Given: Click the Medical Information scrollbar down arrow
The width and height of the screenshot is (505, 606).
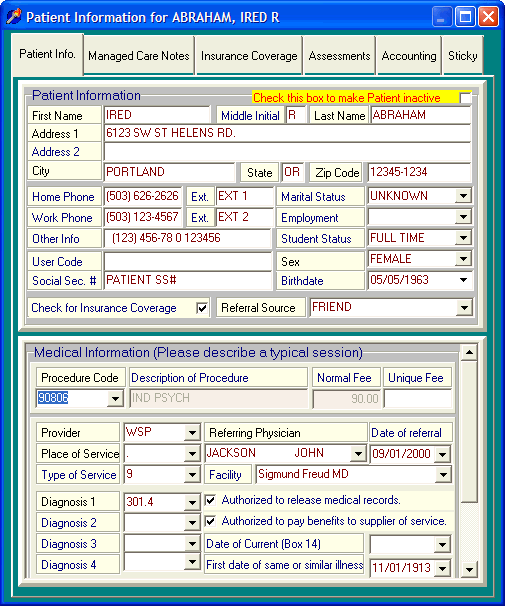Looking at the screenshot, I should pos(469,569).
